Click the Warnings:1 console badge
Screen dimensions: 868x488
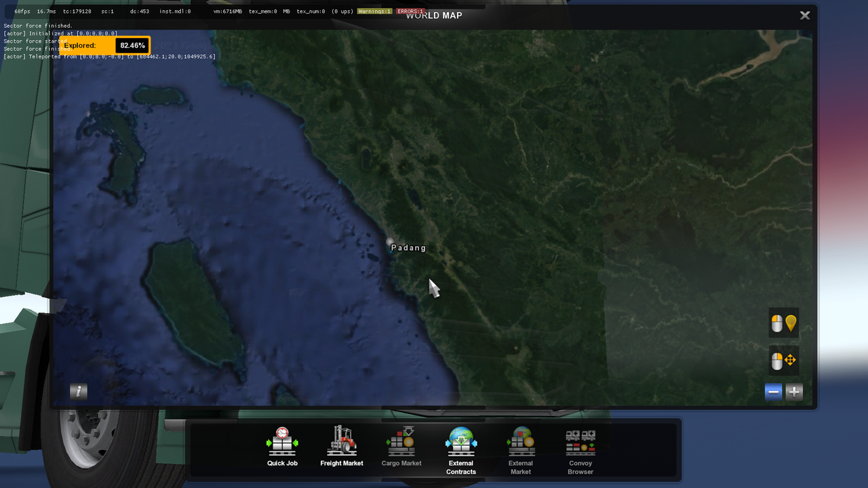coord(374,12)
